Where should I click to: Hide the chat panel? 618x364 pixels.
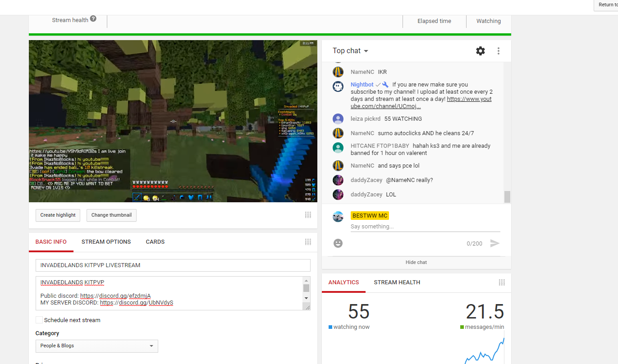(416, 262)
